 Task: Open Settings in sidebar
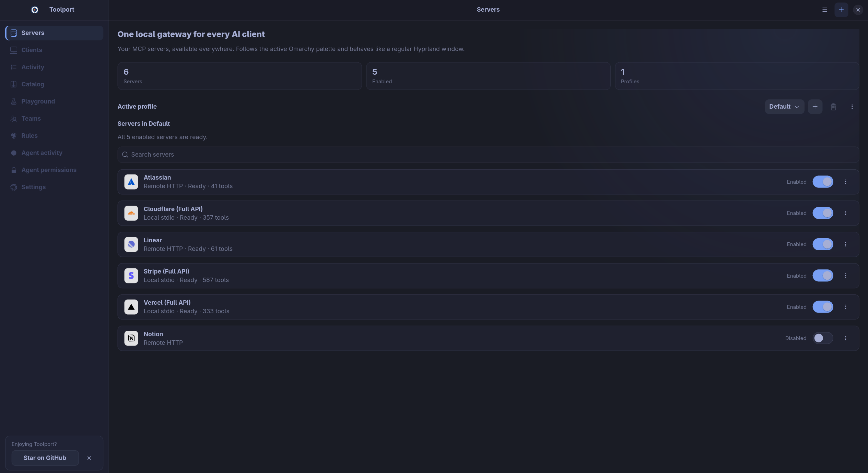tap(54, 187)
